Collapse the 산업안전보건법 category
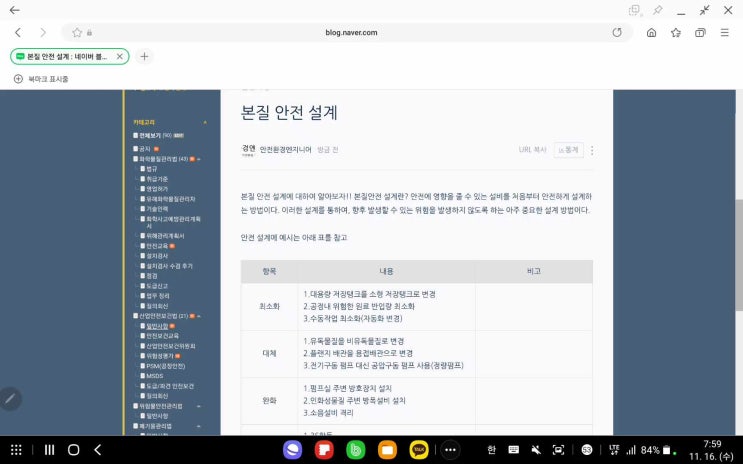Viewport: 743px width, 464px height. 199,316
